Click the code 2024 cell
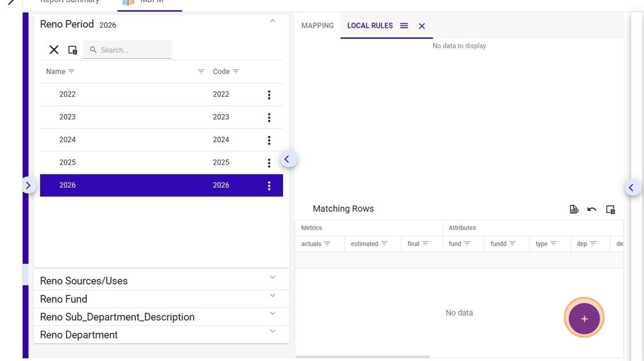Viewport: 644px width, 361px height. 221,140
